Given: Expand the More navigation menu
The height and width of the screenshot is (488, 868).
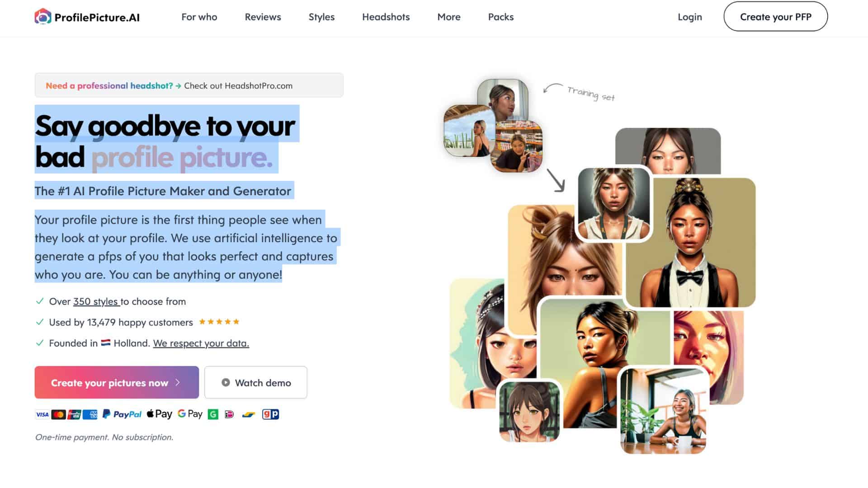Looking at the screenshot, I should [x=449, y=16].
